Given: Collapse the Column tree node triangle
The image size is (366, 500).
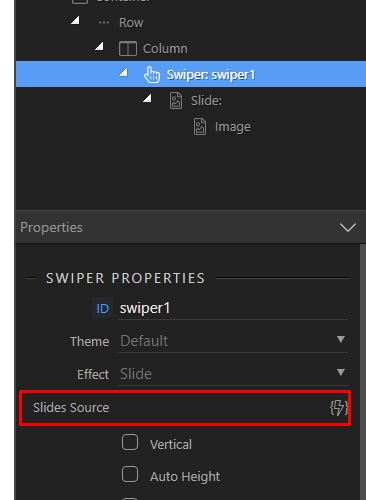Looking at the screenshot, I should pyautogui.click(x=99, y=46).
